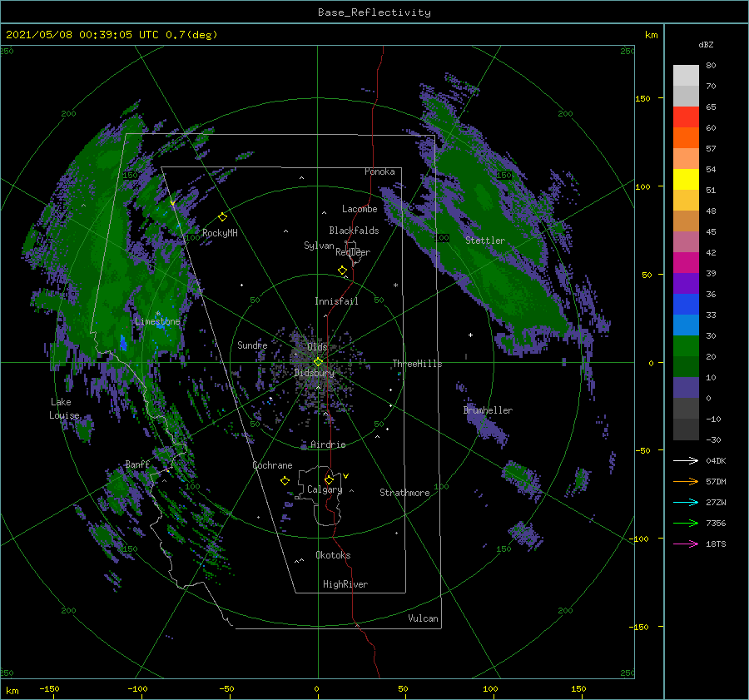
Task: Pick the blue 33-36 dBZ swatch
Action: (686, 305)
